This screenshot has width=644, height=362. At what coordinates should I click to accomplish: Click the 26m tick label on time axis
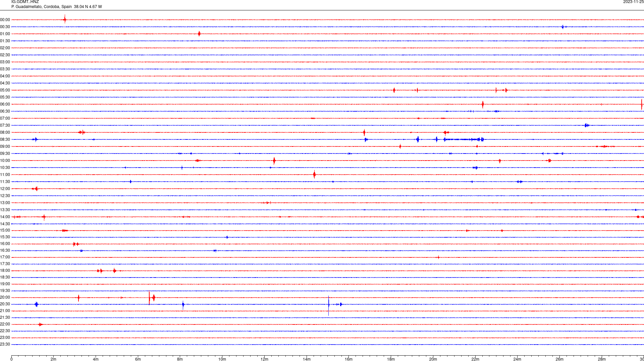559,359
